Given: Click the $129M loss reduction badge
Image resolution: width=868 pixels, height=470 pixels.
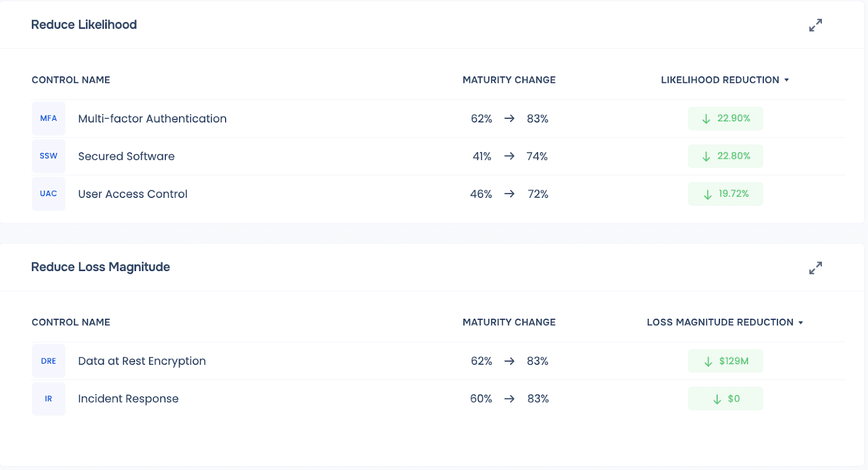Looking at the screenshot, I should click(725, 361).
